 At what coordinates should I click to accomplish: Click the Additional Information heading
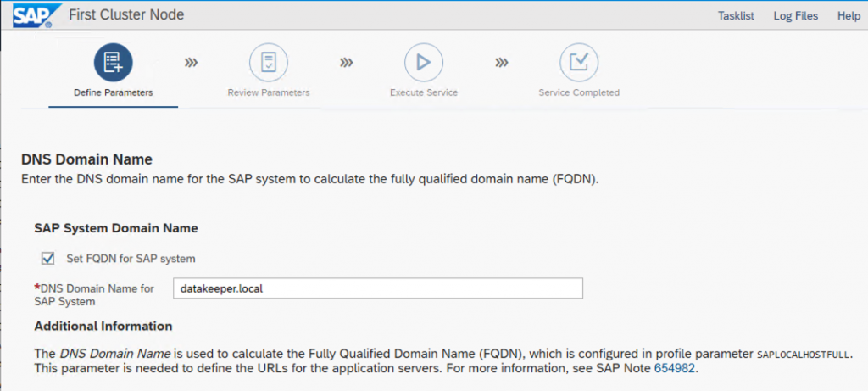(x=103, y=327)
